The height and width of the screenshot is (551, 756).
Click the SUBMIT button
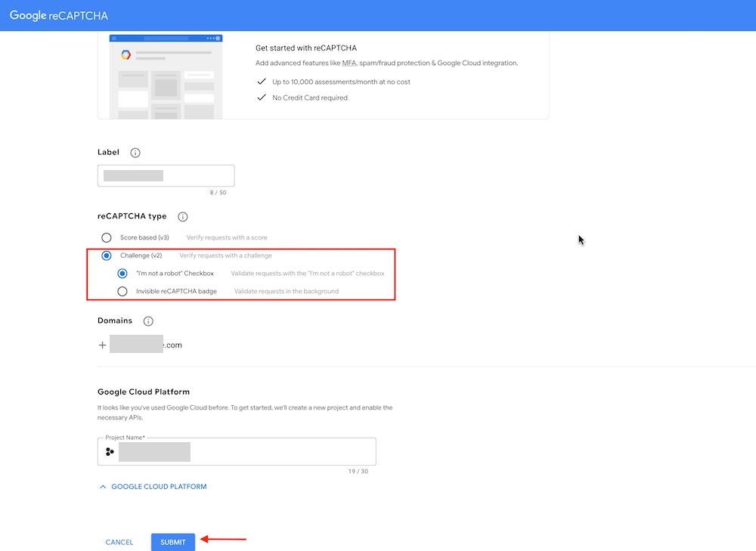(173, 543)
